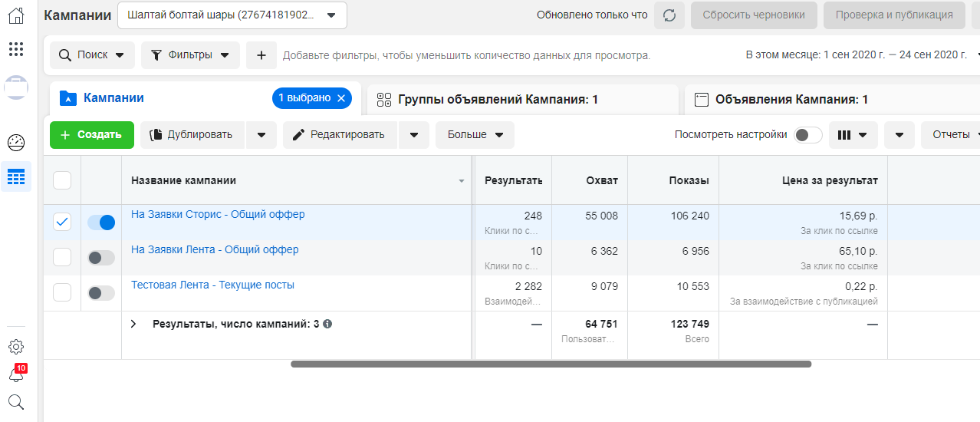Open the settings gear icon
980x422 pixels.
(15, 347)
